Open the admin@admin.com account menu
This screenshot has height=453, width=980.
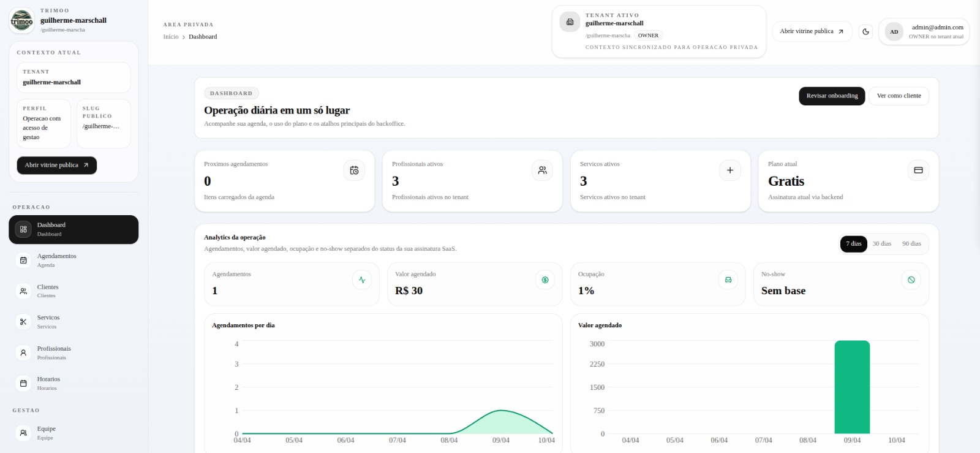(924, 32)
